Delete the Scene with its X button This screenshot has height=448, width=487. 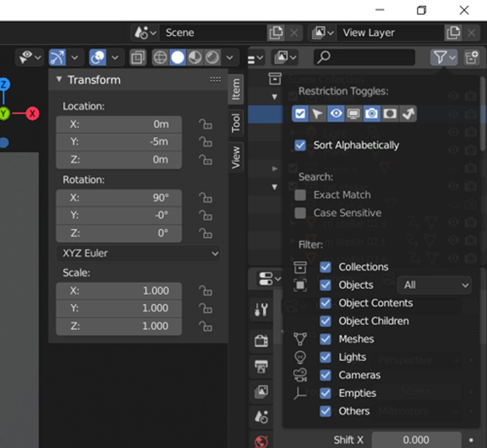click(294, 33)
